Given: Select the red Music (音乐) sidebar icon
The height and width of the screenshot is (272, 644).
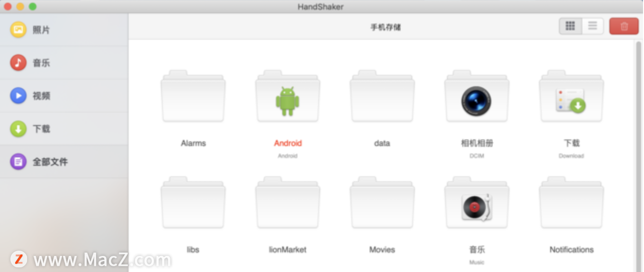Looking at the screenshot, I should [18, 63].
